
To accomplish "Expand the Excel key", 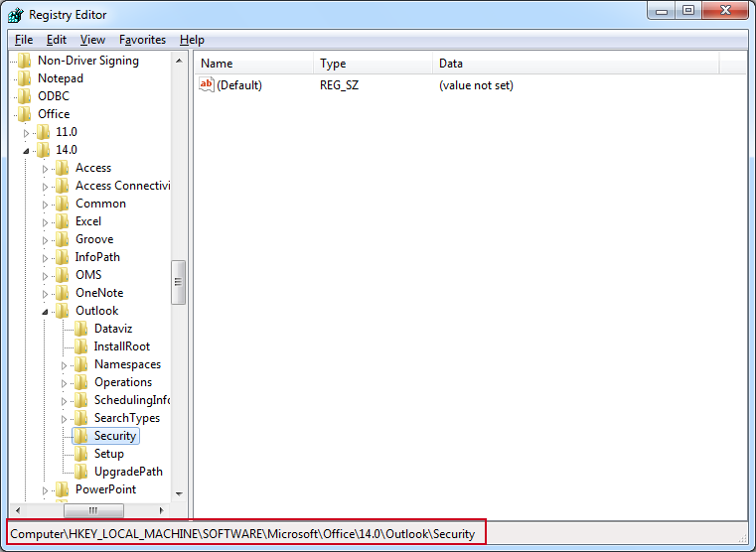I will [46, 222].
